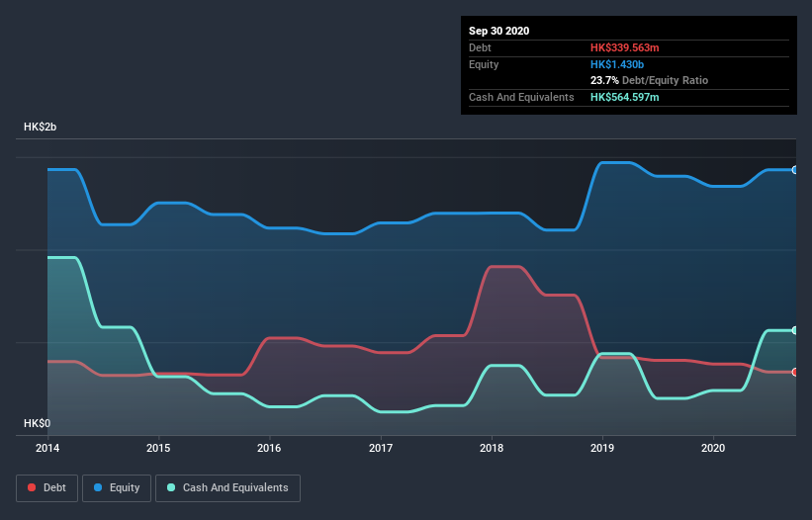Click the red Debt legend dot
This screenshot has height=520, width=812.
tap(32, 487)
